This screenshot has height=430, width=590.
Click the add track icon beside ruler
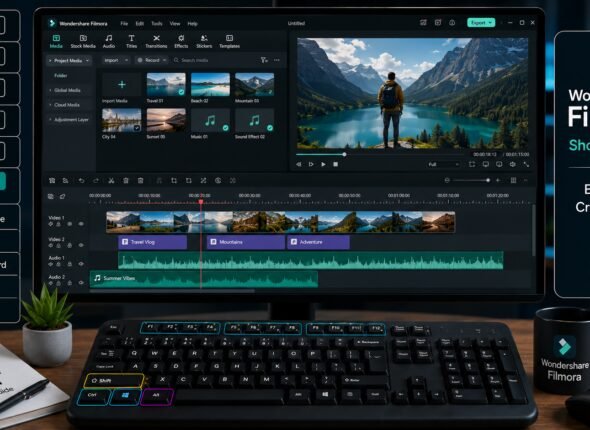tap(51, 196)
